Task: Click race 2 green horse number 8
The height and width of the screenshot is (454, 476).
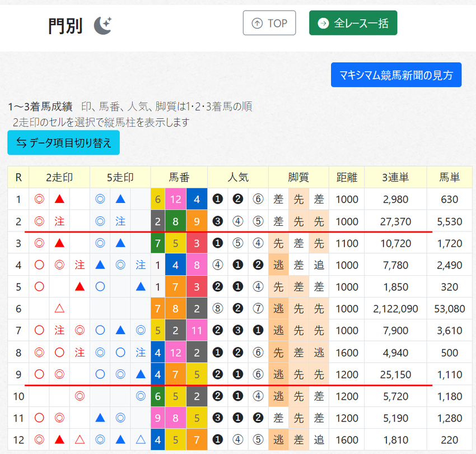Action: [175, 221]
